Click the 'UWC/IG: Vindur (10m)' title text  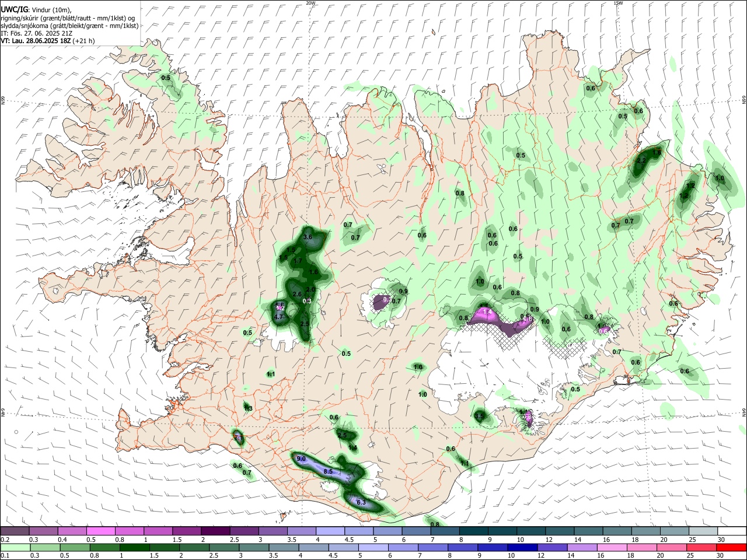point(36,10)
